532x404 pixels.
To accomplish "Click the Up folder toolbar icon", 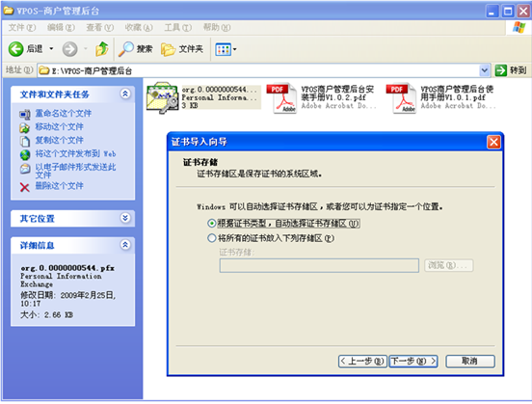I will tap(101, 49).
